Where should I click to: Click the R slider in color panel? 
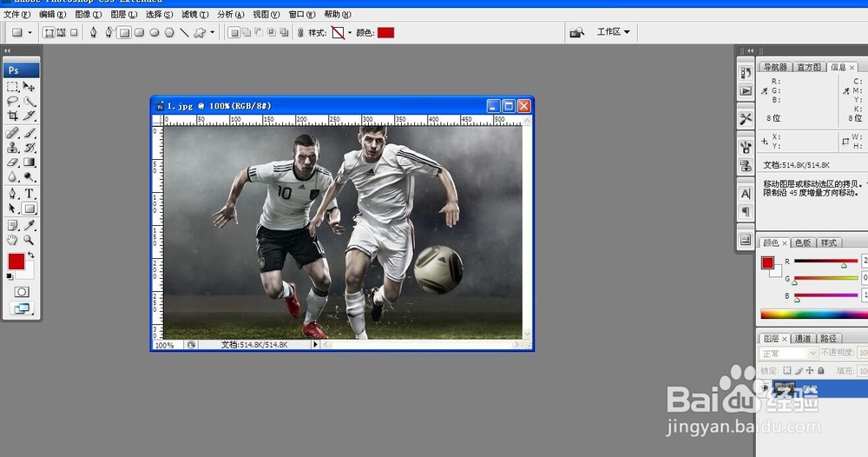[x=826, y=261]
